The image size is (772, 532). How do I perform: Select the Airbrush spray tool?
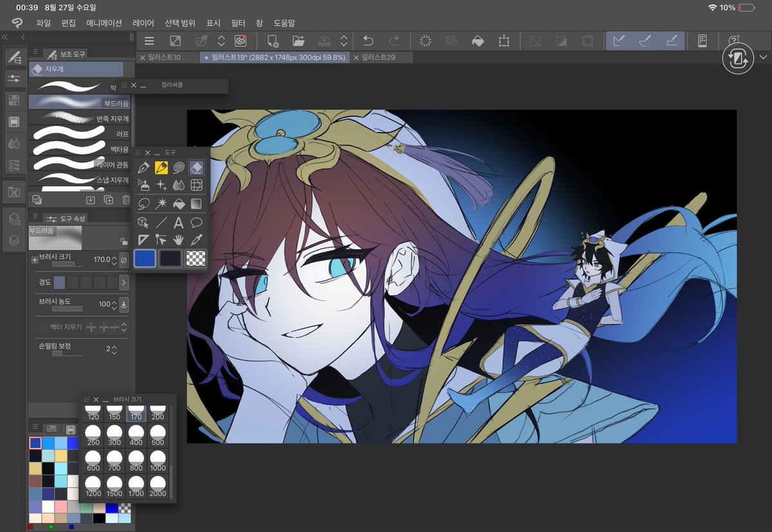pyautogui.click(x=144, y=185)
